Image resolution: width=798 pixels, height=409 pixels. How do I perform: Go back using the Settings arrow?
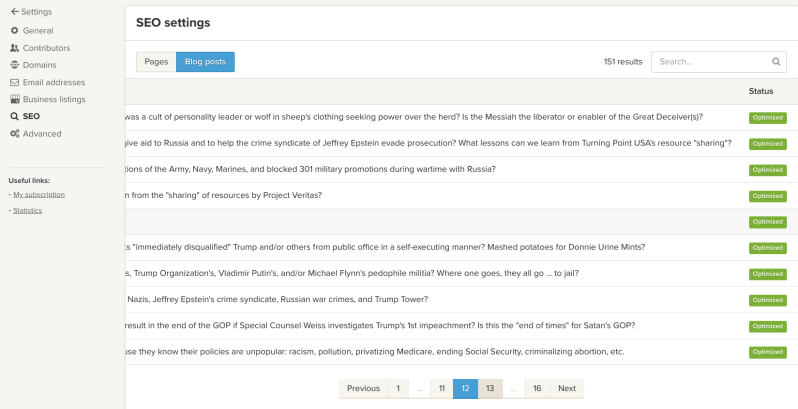(14, 12)
